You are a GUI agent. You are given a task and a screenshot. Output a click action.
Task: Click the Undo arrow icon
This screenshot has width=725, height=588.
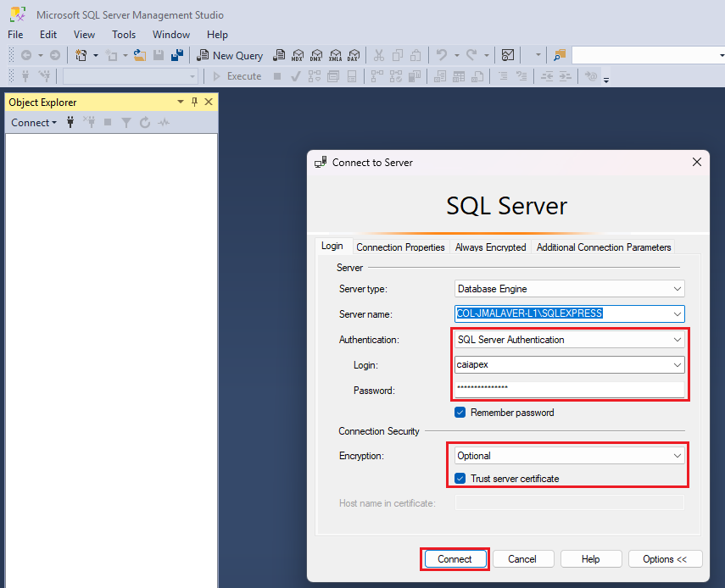click(x=442, y=55)
